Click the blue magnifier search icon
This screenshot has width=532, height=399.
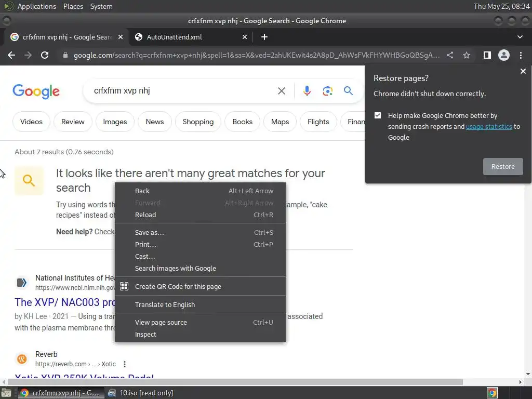tap(348, 90)
